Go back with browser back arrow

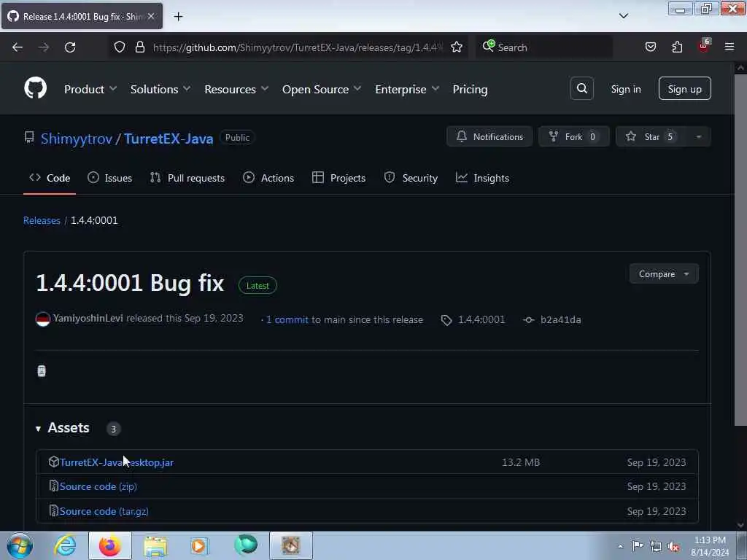point(18,47)
